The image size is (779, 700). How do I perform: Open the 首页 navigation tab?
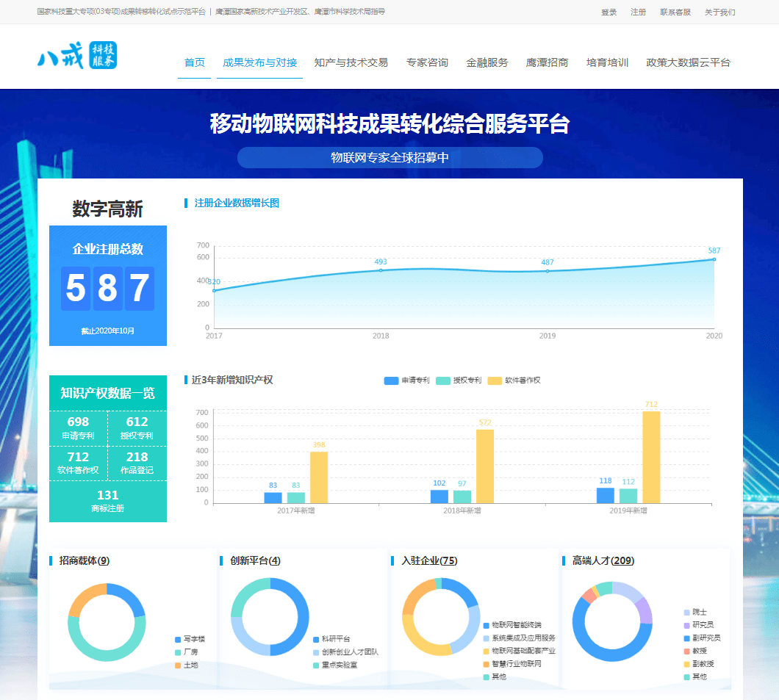click(x=194, y=62)
